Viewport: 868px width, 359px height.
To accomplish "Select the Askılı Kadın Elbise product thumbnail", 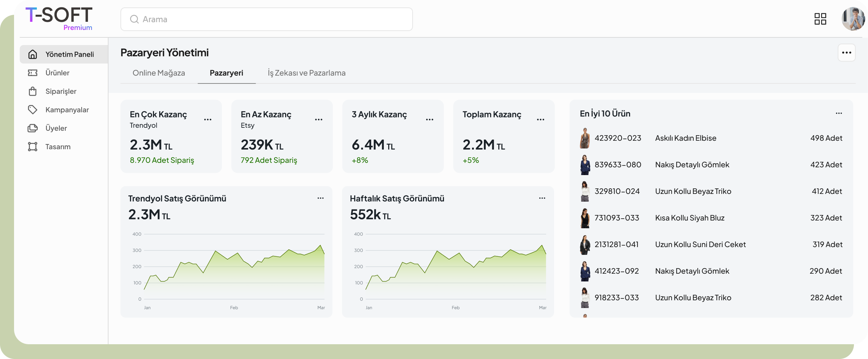I will pos(585,138).
